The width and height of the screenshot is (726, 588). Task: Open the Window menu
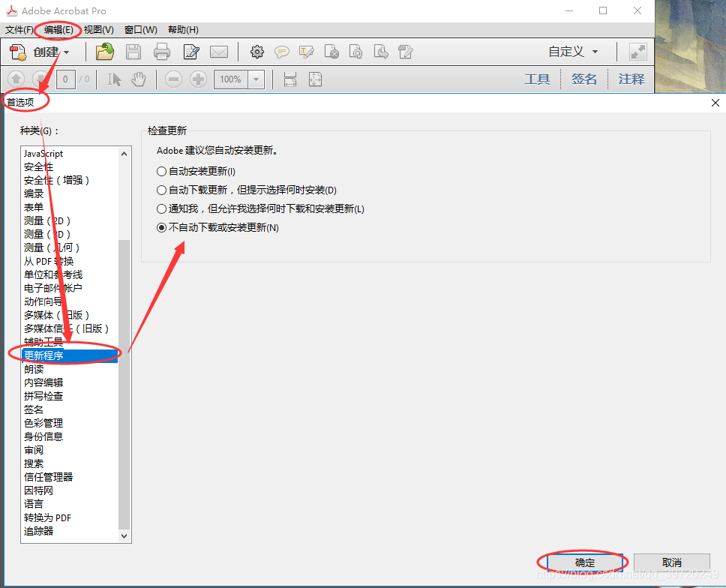click(141, 30)
